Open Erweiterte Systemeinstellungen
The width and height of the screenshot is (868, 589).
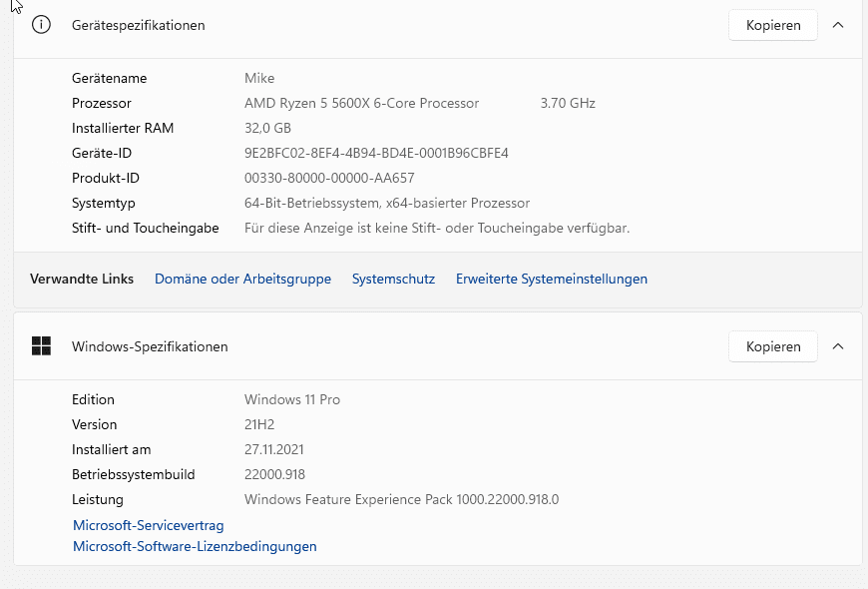click(x=552, y=279)
